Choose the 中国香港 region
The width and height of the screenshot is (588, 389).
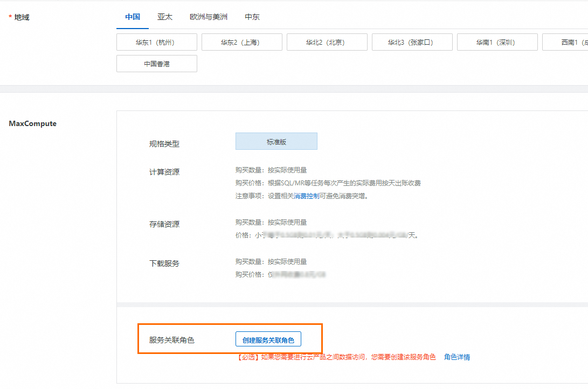pyautogui.click(x=156, y=64)
